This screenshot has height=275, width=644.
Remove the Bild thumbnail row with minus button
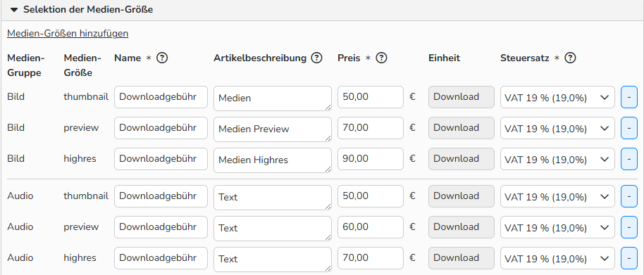[628, 97]
